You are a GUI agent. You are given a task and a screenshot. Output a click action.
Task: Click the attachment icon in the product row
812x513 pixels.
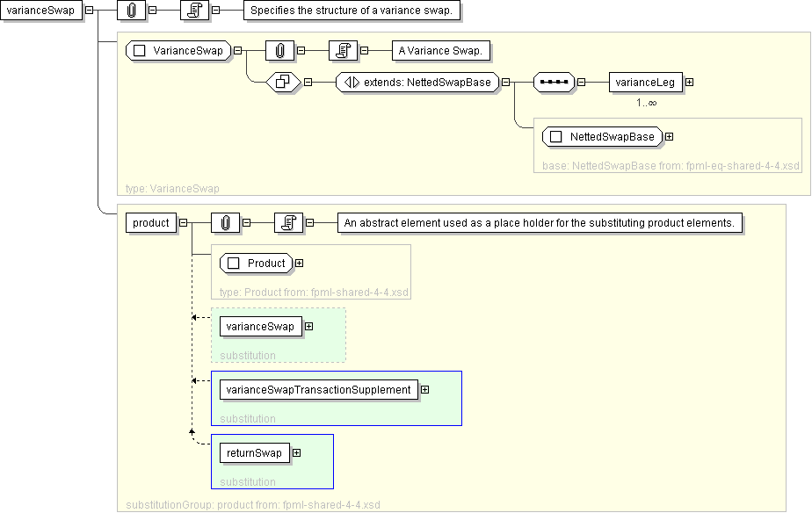click(x=224, y=223)
